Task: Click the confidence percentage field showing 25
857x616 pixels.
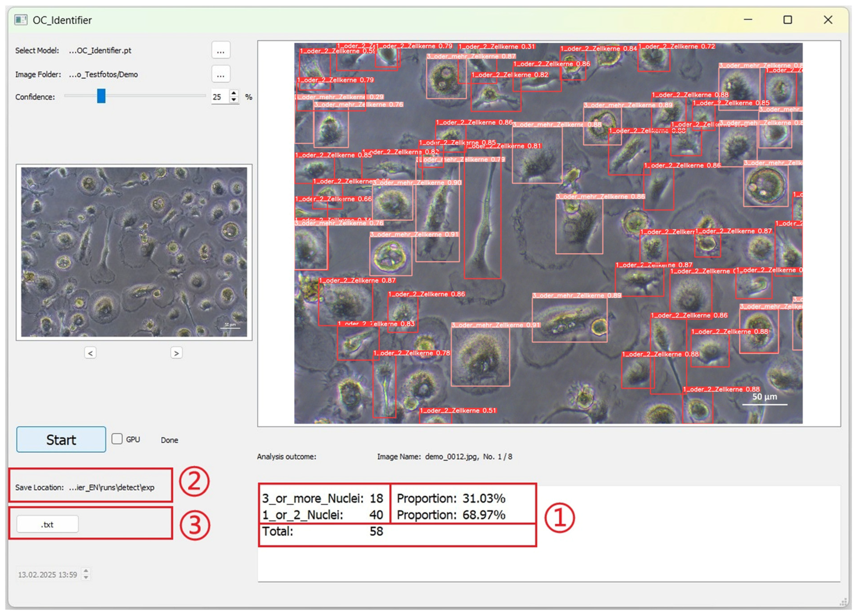Action: [x=219, y=97]
